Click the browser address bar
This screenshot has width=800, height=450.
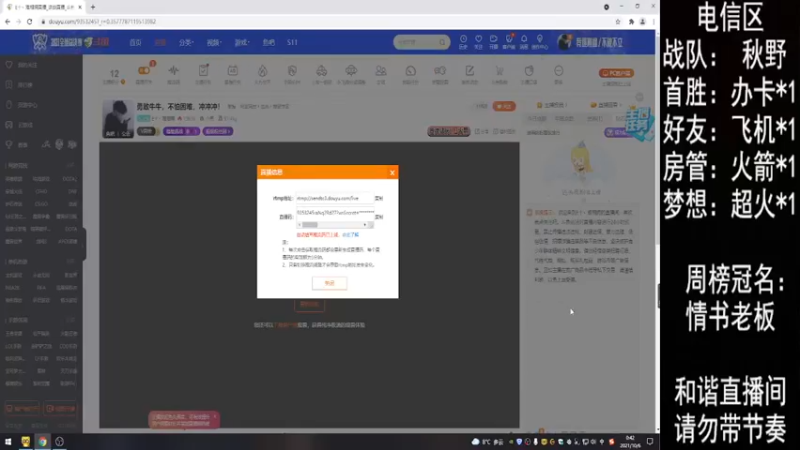[327, 21]
